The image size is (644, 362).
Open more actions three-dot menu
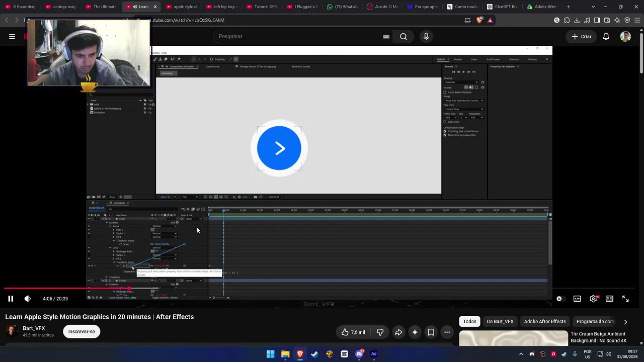pyautogui.click(x=447, y=332)
